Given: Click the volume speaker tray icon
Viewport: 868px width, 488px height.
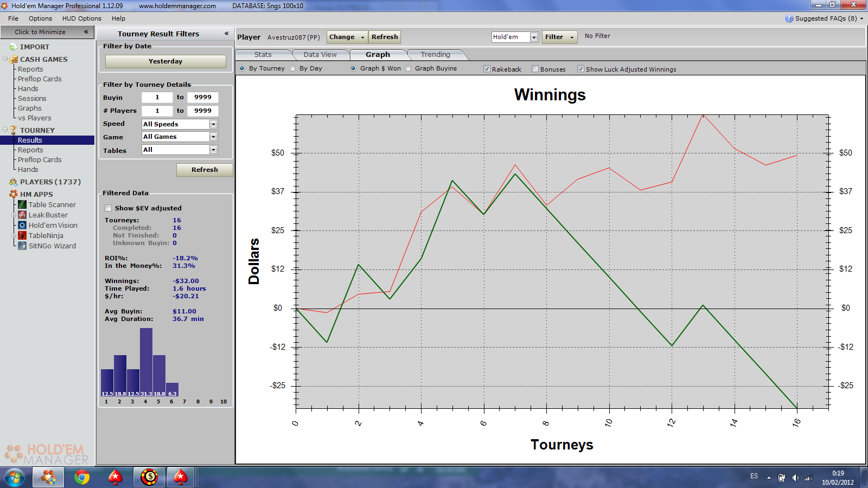Looking at the screenshot, I should (795, 478).
